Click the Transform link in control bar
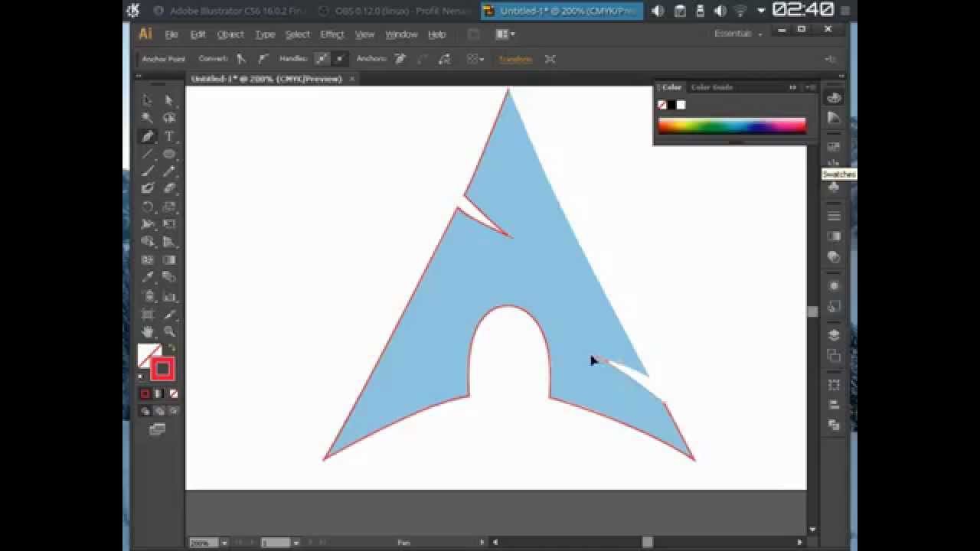The width and height of the screenshot is (980, 551). pyautogui.click(x=515, y=59)
